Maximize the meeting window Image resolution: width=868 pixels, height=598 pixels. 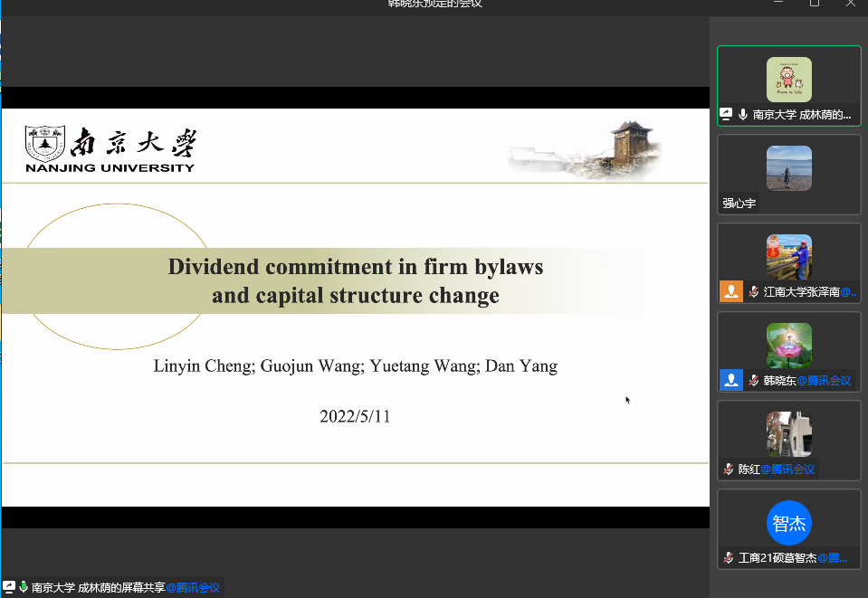[x=815, y=4]
